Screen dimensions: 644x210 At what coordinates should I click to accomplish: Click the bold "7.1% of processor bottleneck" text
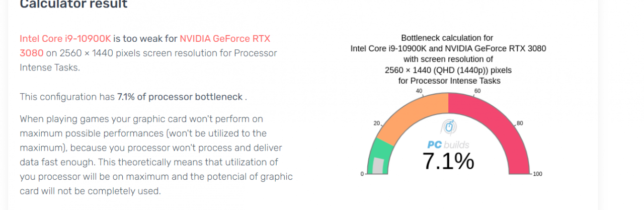coord(180,97)
